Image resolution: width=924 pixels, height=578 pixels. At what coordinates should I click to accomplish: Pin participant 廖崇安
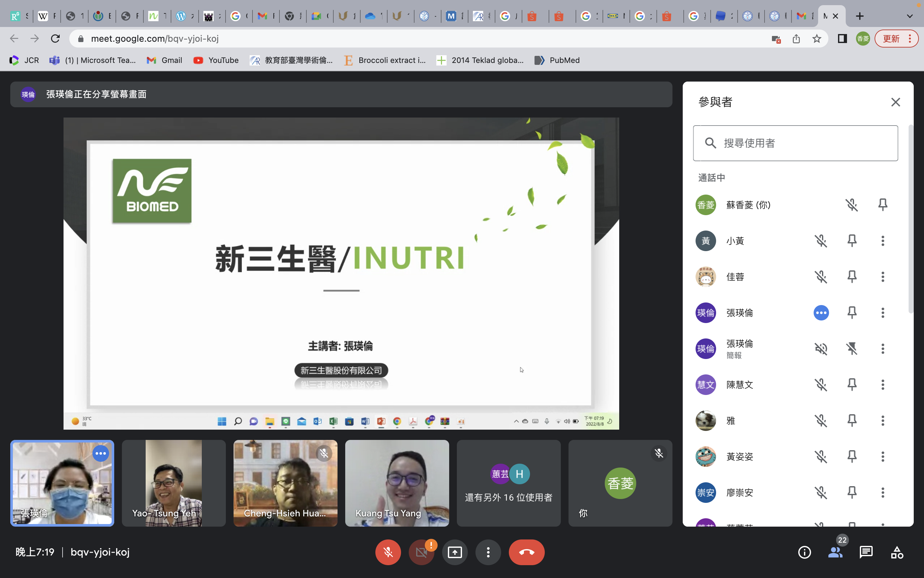[x=852, y=492]
